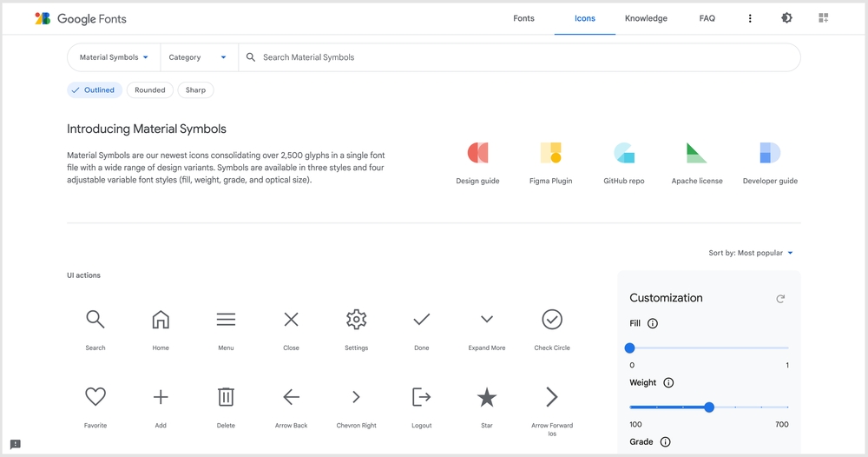Show info about the Weight setting
This screenshot has width=868, height=457.
coord(668,383)
